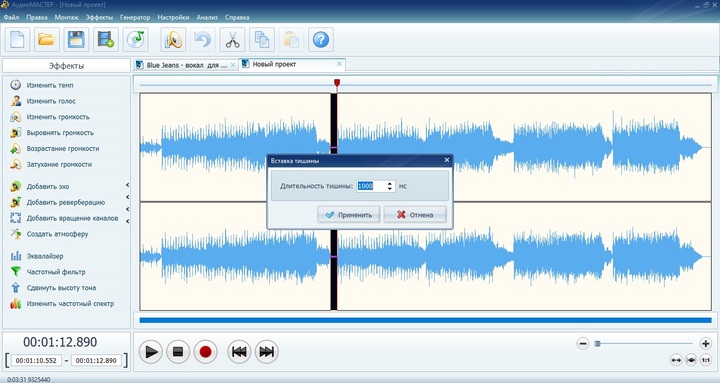Fit the whole waveform horizontally
The image size is (720, 383).
pyautogui.click(x=676, y=360)
